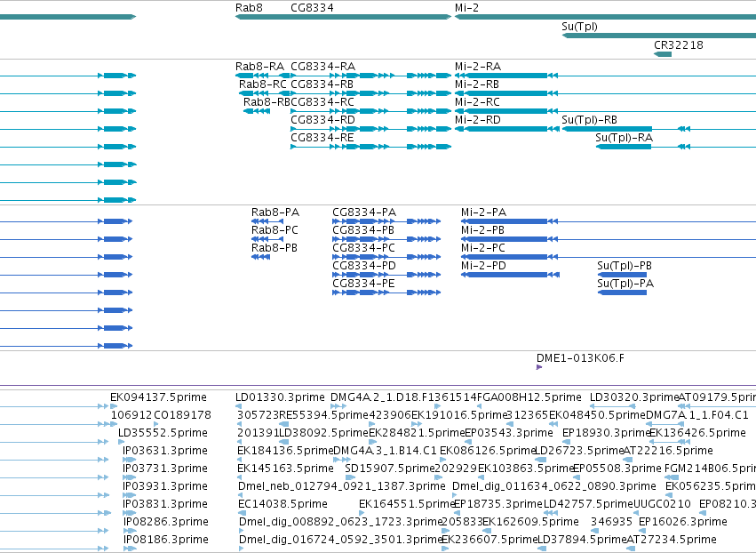The height and width of the screenshot is (553, 756).
Task: Select the CG8334 gene label
Action: [x=312, y=8]
